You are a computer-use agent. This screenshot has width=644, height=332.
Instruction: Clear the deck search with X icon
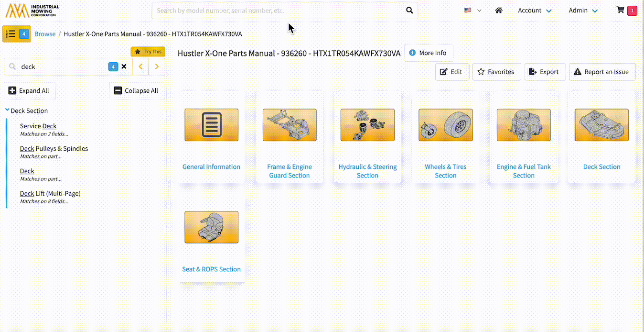pyautogui.click(x=124, y=66)
